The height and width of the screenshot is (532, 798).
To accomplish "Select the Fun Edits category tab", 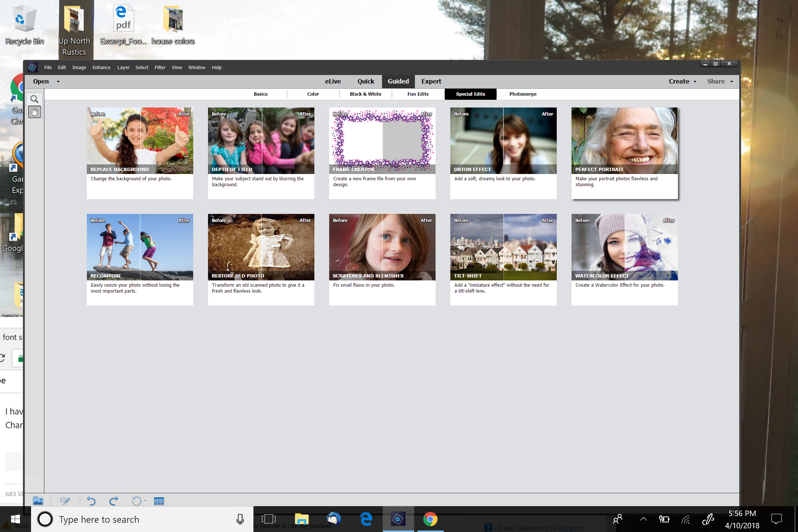I will pyautogui.click(x=418, y=94).
